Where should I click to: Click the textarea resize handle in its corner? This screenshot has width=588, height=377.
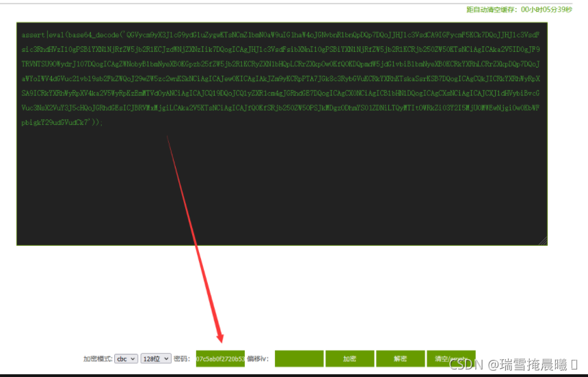tap(543, 241)
